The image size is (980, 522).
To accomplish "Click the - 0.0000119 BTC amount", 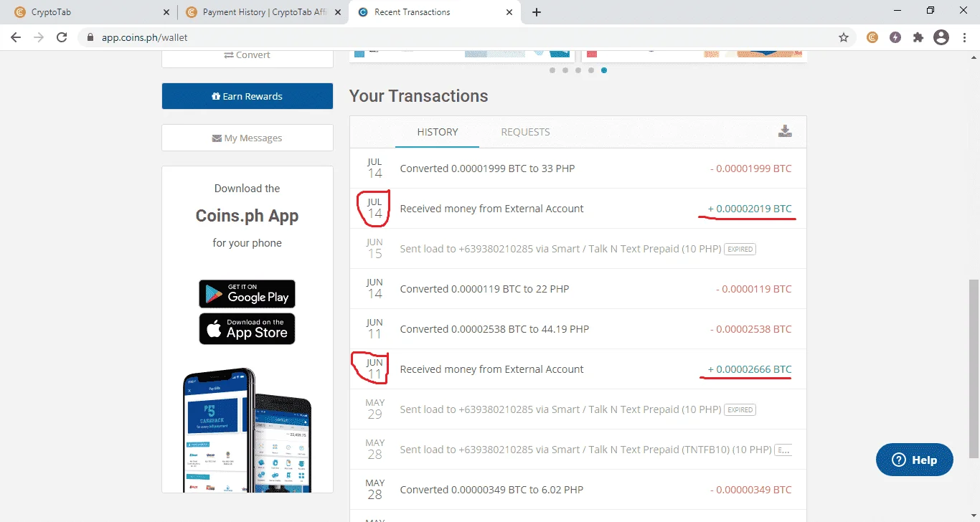I will [754, 289].
